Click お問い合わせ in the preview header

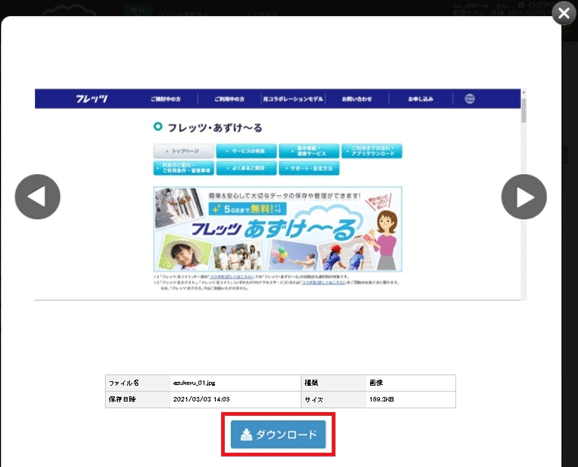point(356,99)
